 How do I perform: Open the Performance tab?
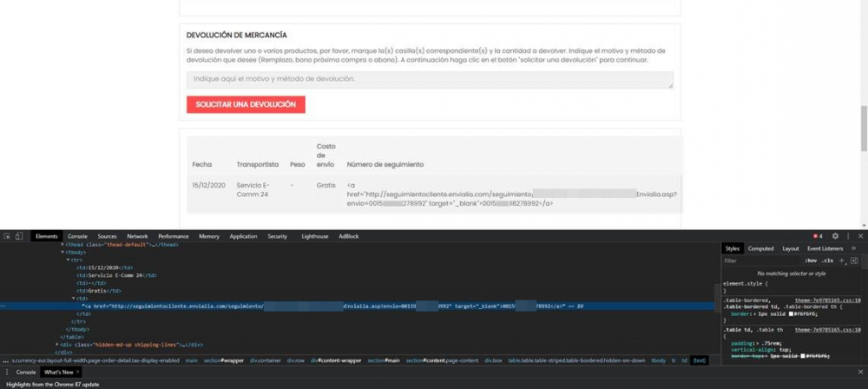pos(174,236)
